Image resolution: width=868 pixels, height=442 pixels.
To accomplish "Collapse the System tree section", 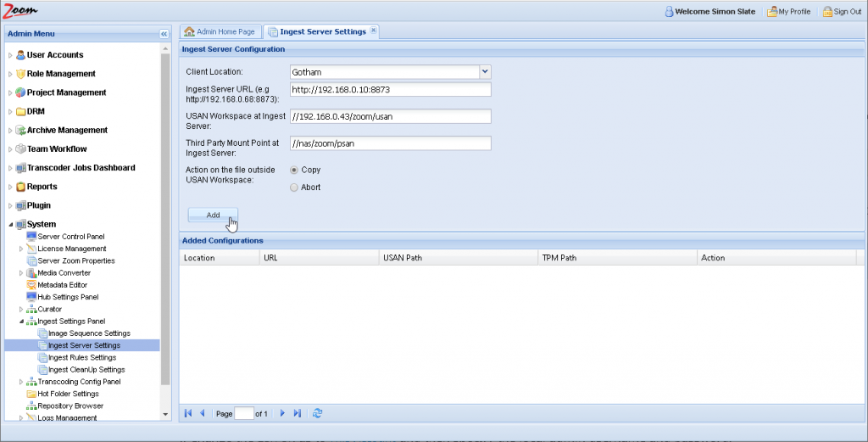I will (10, 224).
